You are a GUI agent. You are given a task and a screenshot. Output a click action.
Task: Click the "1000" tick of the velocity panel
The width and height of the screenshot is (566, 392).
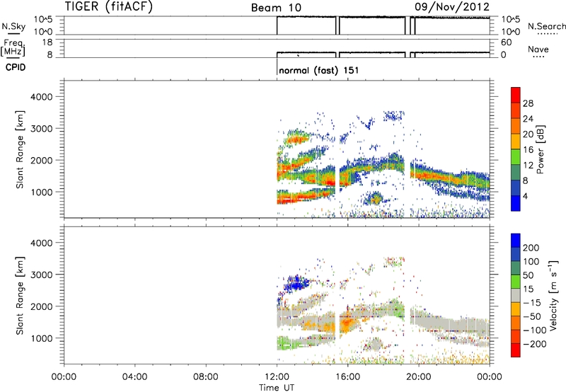[42, 338]
